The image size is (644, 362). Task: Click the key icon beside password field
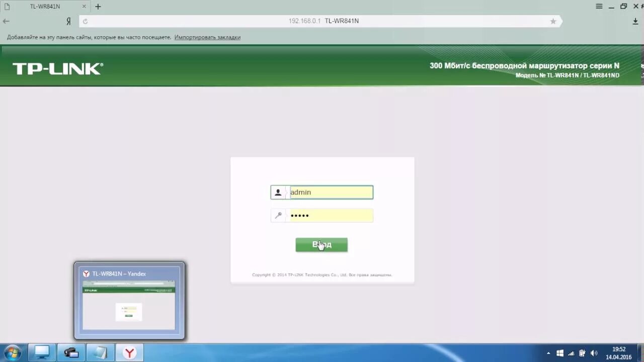click(278, 215)
